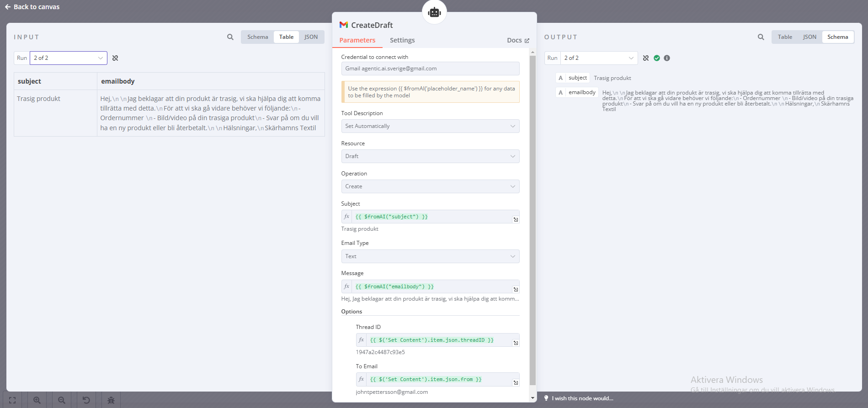This screenshot has width=868, height=408.
Task: Click the Trasig produkt cell in input table
Action: [55, 113]
